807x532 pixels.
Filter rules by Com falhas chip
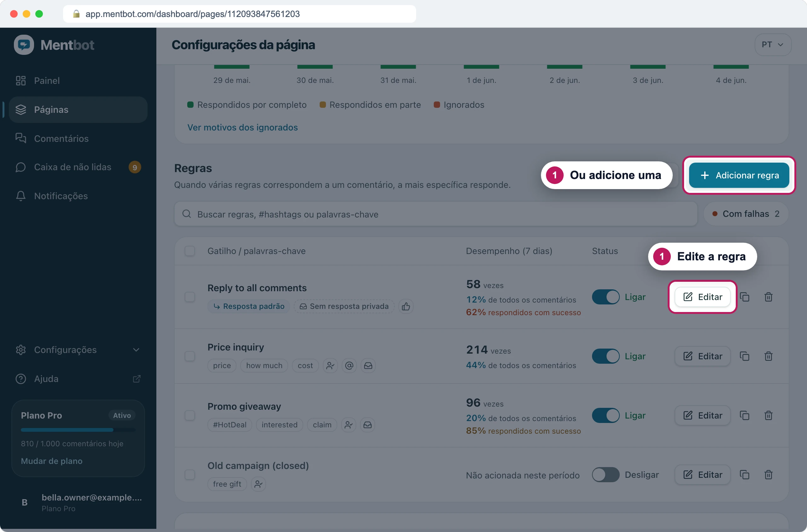pos(746,214)
